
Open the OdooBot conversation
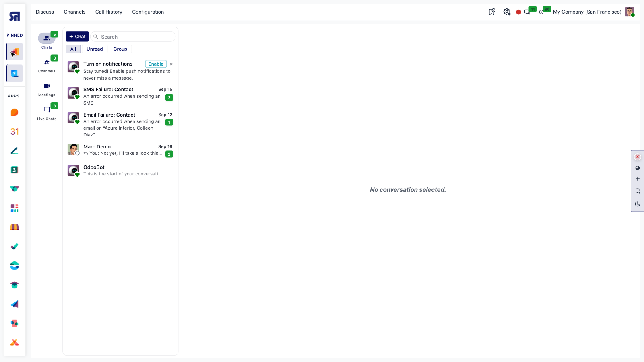(120, 171)
